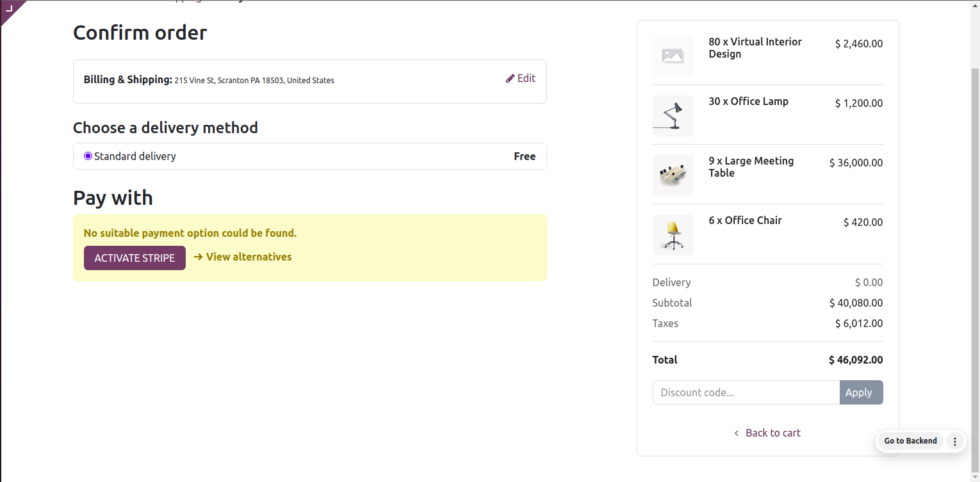Click the 'Total' label
The width and height of the screenshot is (980, 482).
[665, 360]
